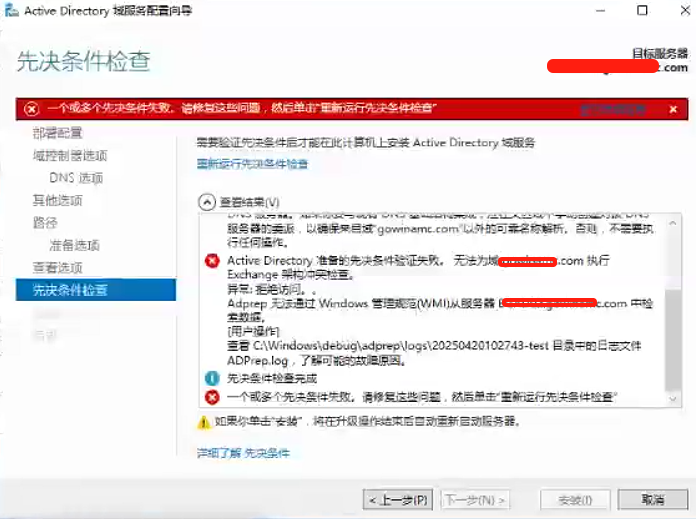Open the blurred details link in red banner
Image resolution: width=696 pixels, height=519 pixels.
(x=613, y=109)
